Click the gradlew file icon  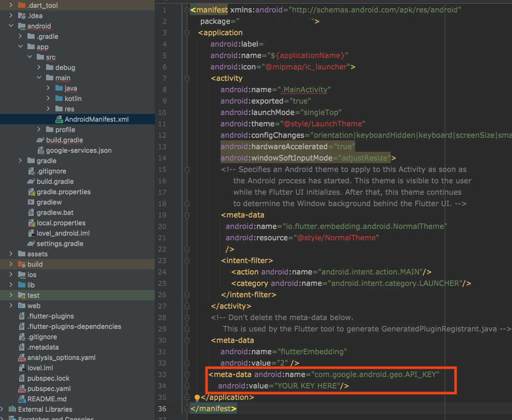[31, 202]
